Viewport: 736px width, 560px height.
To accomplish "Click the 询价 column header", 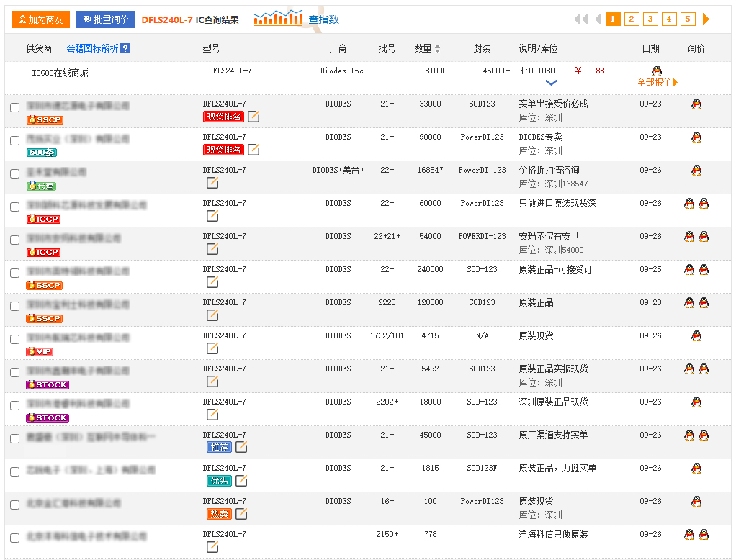I will (696, 48).
